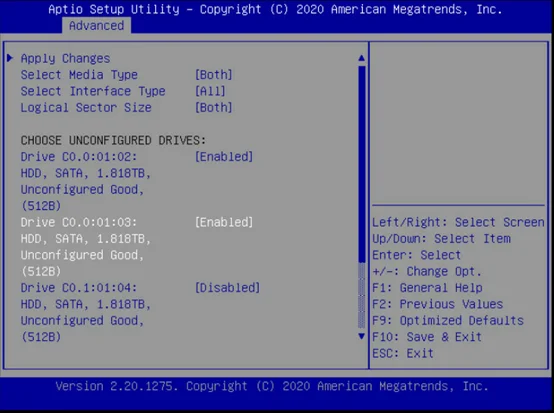Viewport: 554px width, 413px height.
Task: Click the Version 2.20.1275 footer text
Action: [x=272, y=386]
